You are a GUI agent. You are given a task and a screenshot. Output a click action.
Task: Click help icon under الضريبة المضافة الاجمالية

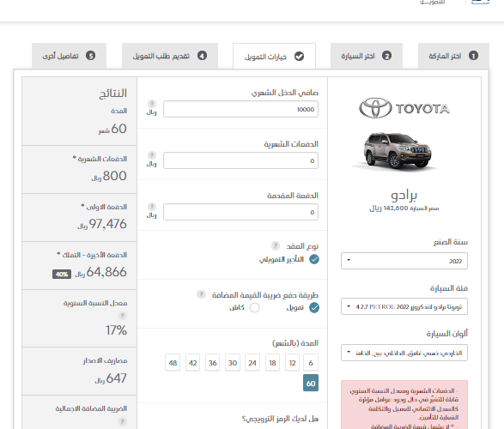click(x=122, y=421)
